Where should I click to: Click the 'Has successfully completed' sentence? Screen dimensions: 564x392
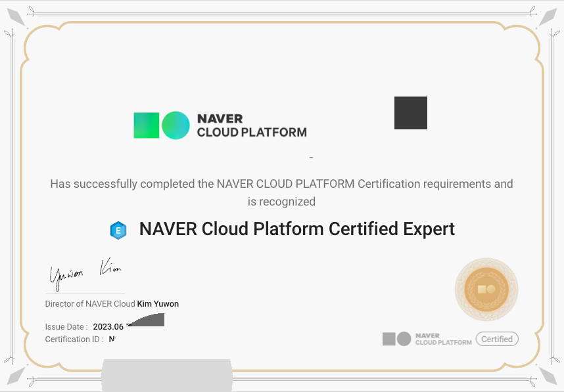(x=281, y=184)
